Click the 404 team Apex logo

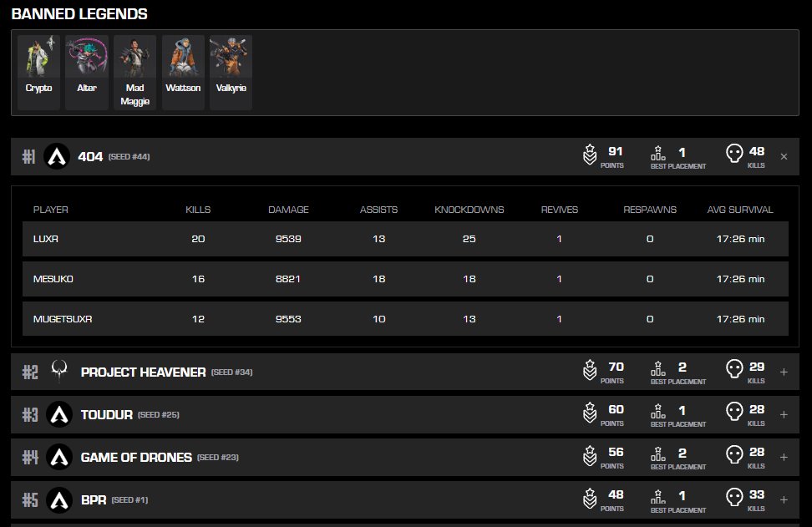click(57, 156)
